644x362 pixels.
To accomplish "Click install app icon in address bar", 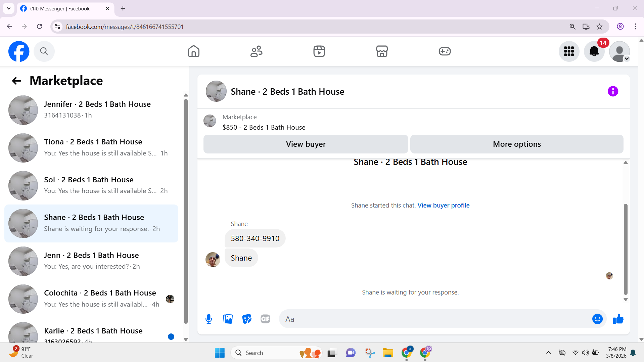I will (x=586, y=27).
